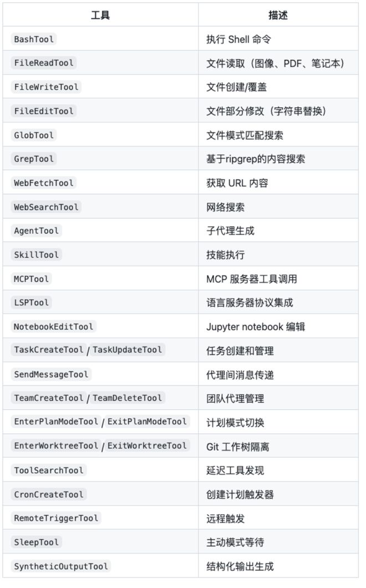Click the BashTool code label
The width and height of the screenshot is (366, 588).
click(x=34, y=39)
